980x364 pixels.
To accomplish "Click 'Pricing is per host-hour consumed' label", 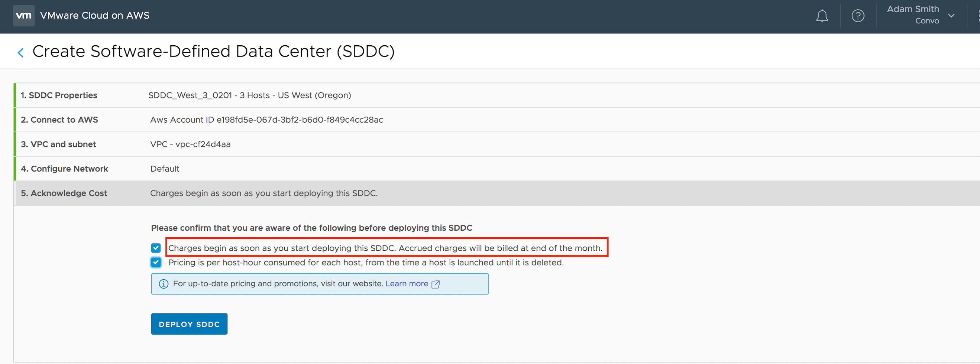I will pos(366,263).
